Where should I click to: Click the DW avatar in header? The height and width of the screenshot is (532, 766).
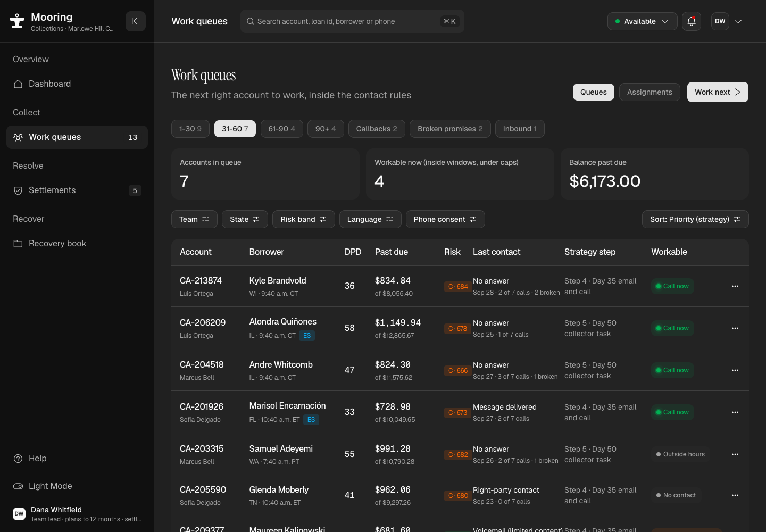click(720, 21)
